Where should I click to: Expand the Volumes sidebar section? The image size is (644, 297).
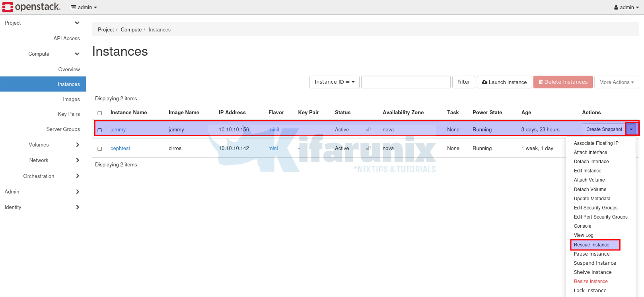[x=43, y=145]
